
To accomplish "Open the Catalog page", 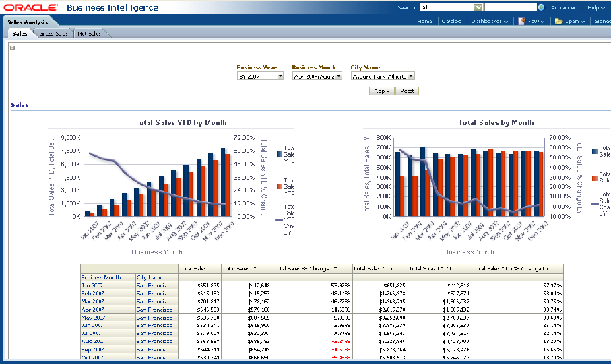I will coord(451,21).
